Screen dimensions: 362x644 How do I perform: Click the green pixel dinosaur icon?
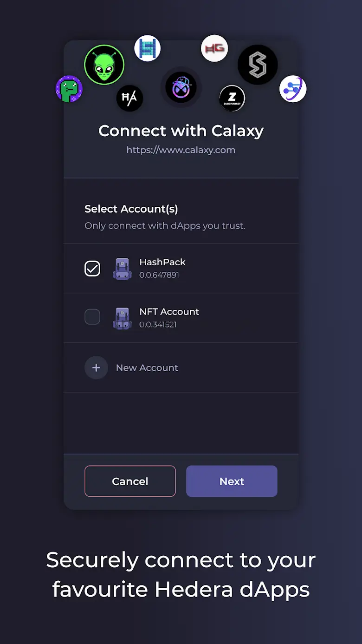coord(69,89)
